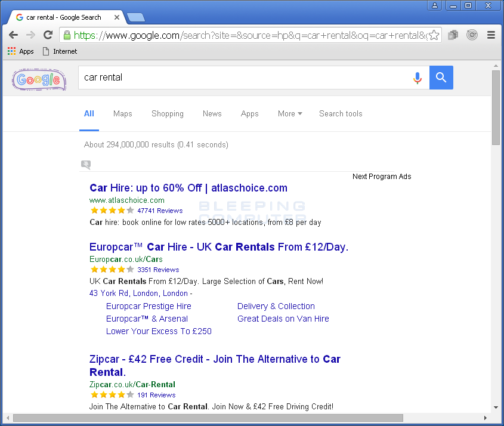Image resolution: width=504 pixels, height=426 pixels.
Task: Open the 47741 Reviews link
Action: click(160, 211)
